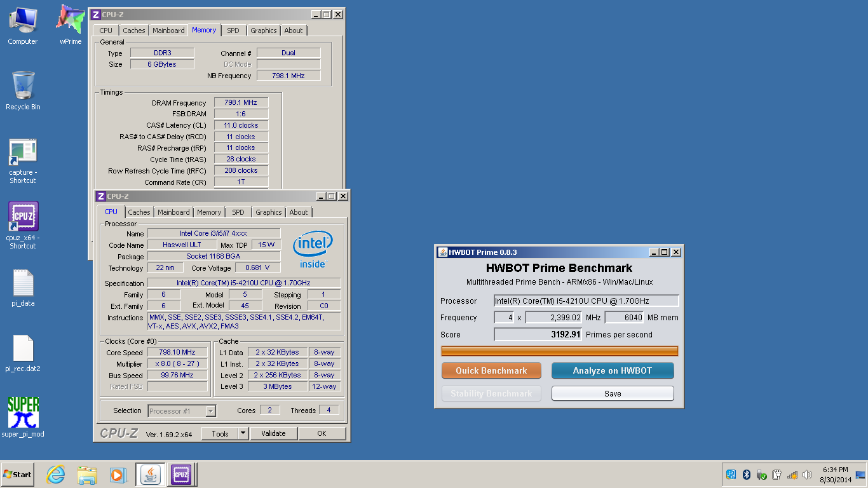Screen dimensions: 868x488
Task: Click the Validate button in CPU-Z
Action: [x=273, y=433]
